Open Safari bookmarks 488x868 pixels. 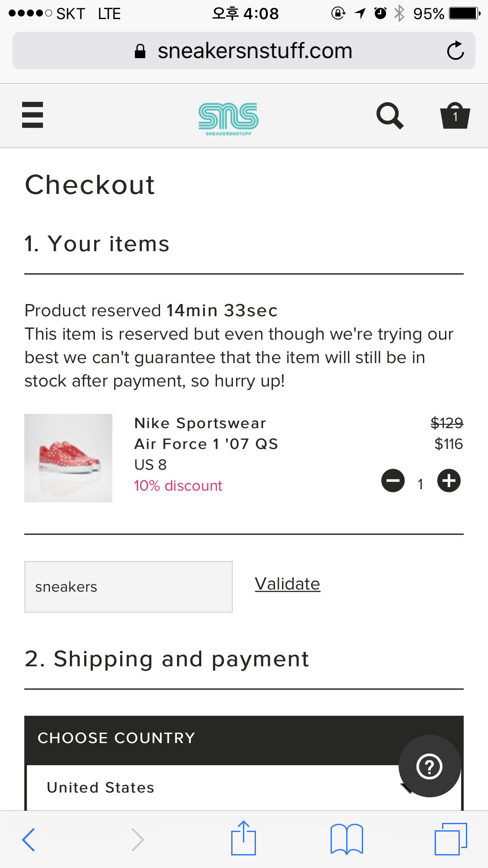347,839
